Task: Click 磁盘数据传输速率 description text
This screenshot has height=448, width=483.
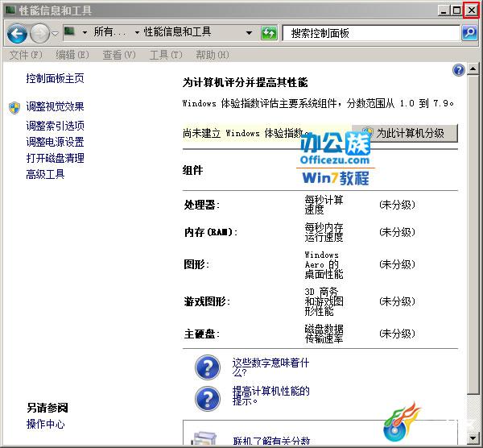Action: tap(324, 334)
